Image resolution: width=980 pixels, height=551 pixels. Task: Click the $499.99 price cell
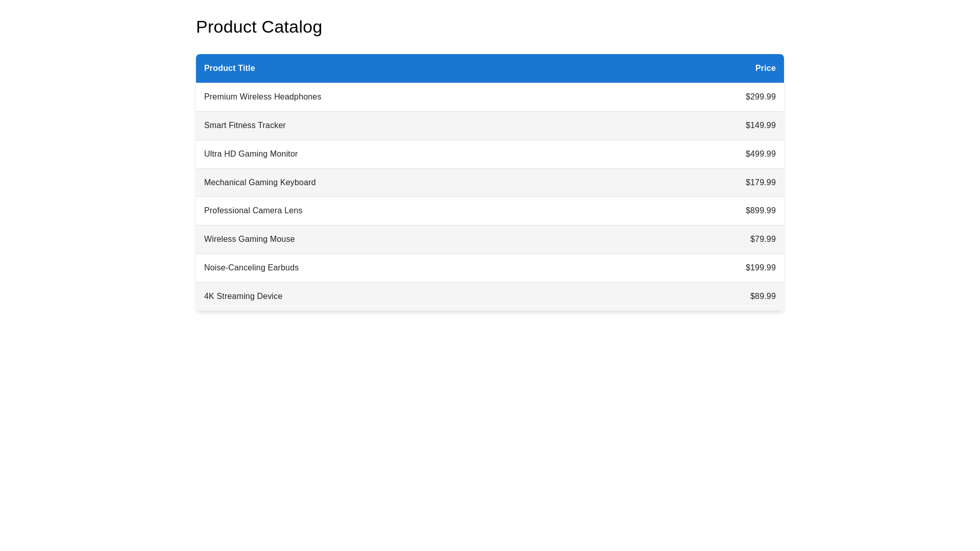760,154
